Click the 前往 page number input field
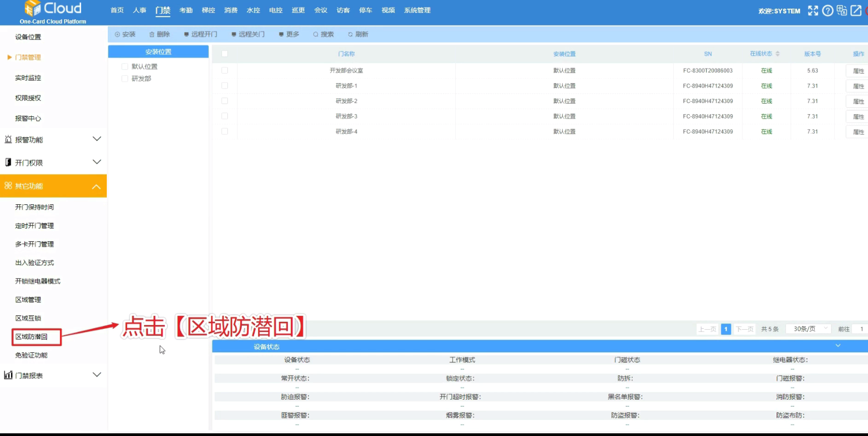Viewport: 868px width, 436px height. pyautogui.click(x=861, y=329)
